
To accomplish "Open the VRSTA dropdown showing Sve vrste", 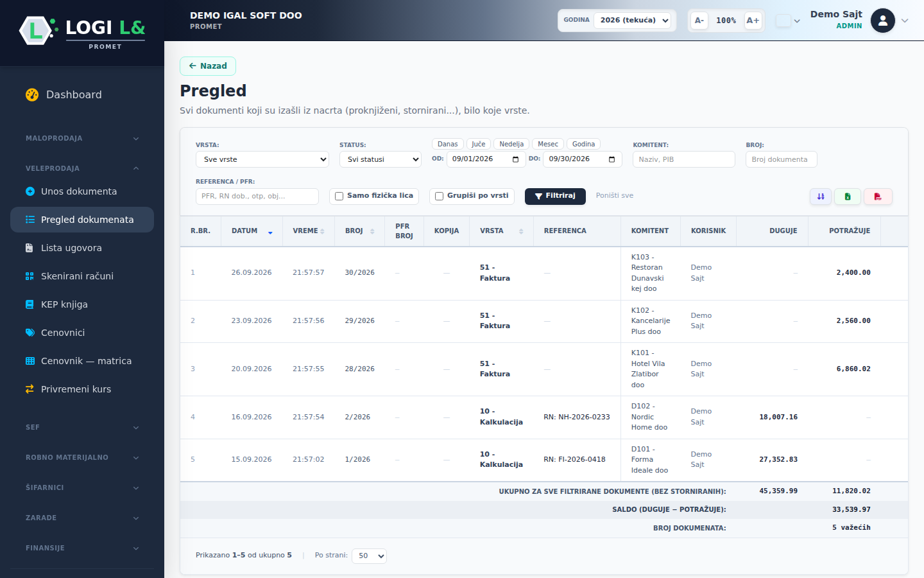I will click(262, 159).
